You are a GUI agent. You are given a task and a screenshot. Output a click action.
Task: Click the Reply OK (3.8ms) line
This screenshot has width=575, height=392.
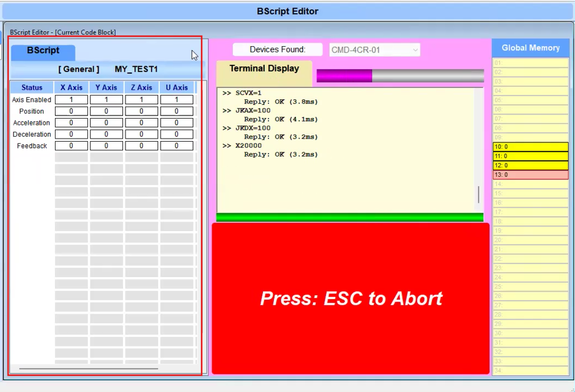tap(281, 102)
